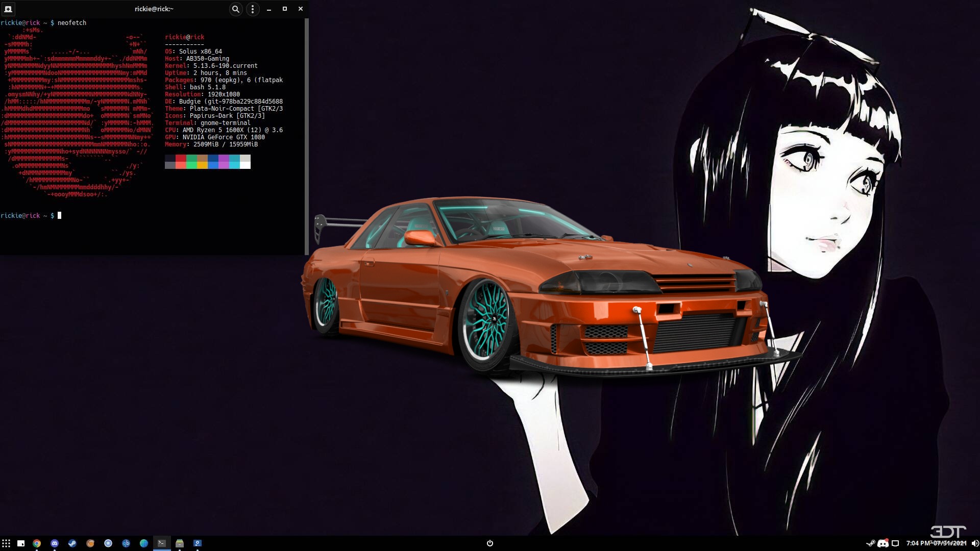Open Steam from the taskbar
Screen dimensions: 980x551
(72, 543)
